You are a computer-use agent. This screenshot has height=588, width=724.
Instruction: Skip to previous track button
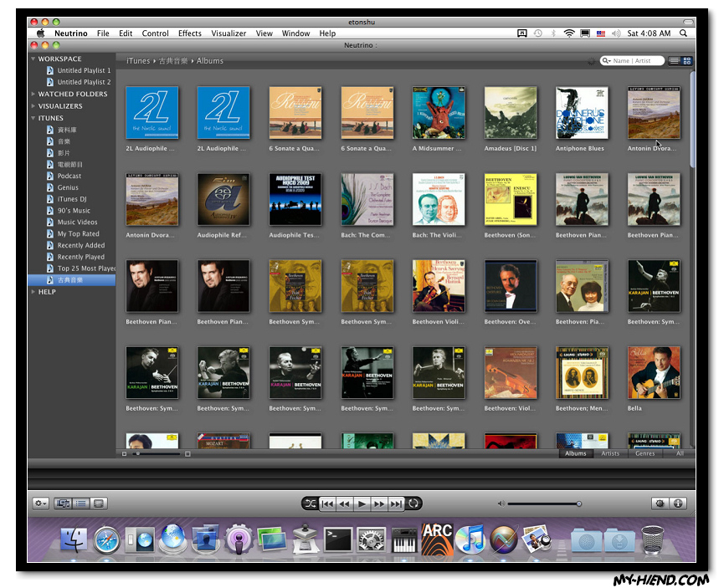(327, 504)
